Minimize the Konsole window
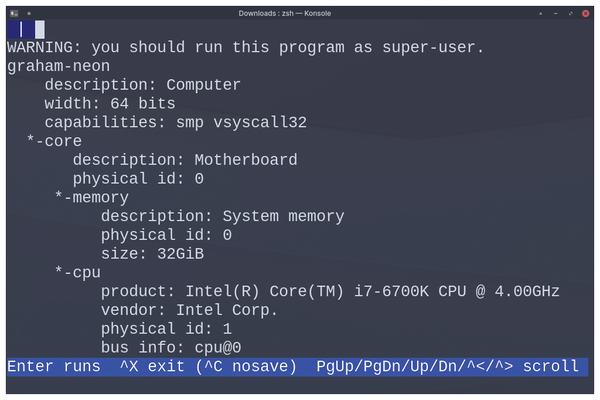The height and width of the screenshot is (400, 600). [x=556, y=13]
